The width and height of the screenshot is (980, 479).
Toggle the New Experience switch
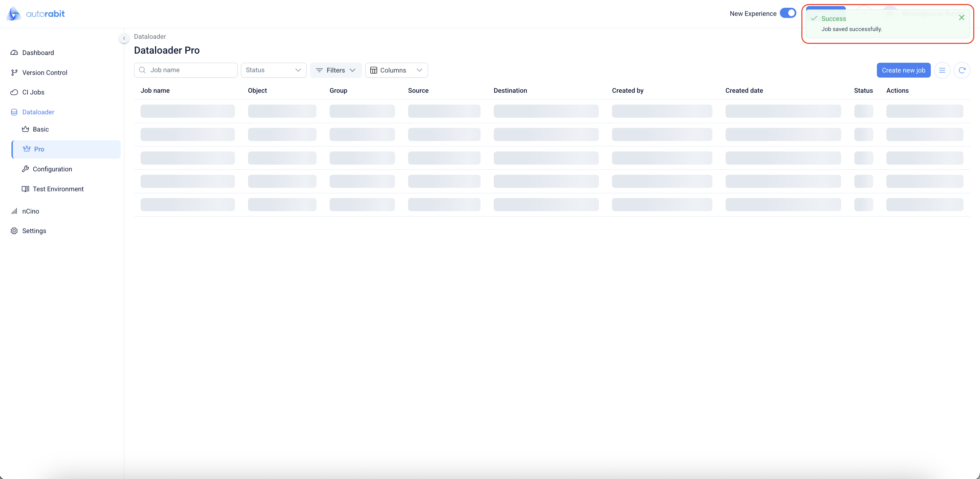pyautogui.click(x=788, y=13)
